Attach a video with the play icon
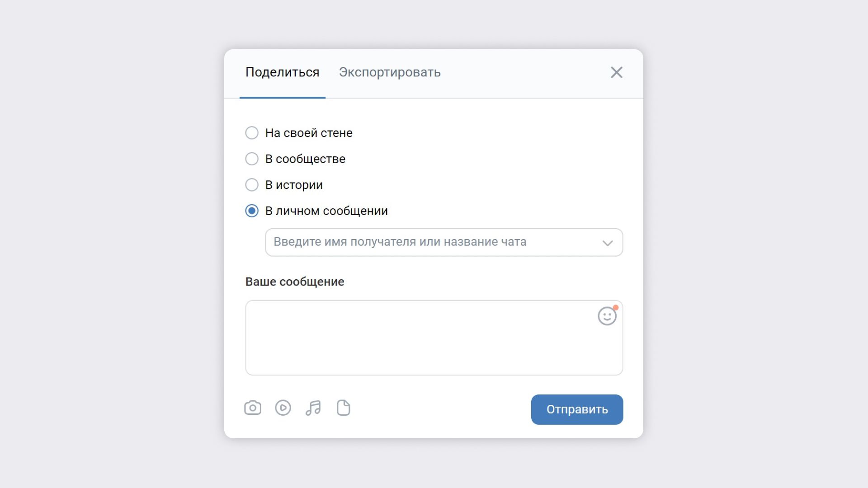Screen dimensions: 868x488 click(x=283, y=408)
